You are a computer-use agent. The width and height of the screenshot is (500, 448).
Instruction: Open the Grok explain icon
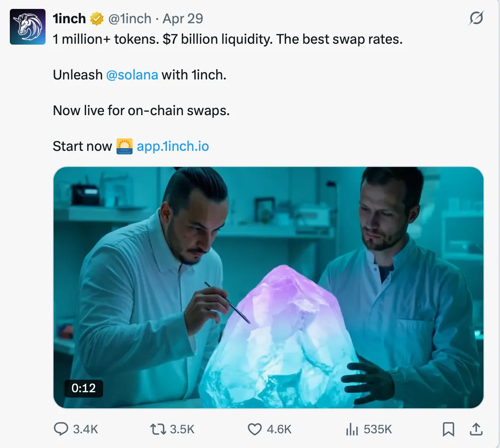pyautogui.click(x=476, y=19)
